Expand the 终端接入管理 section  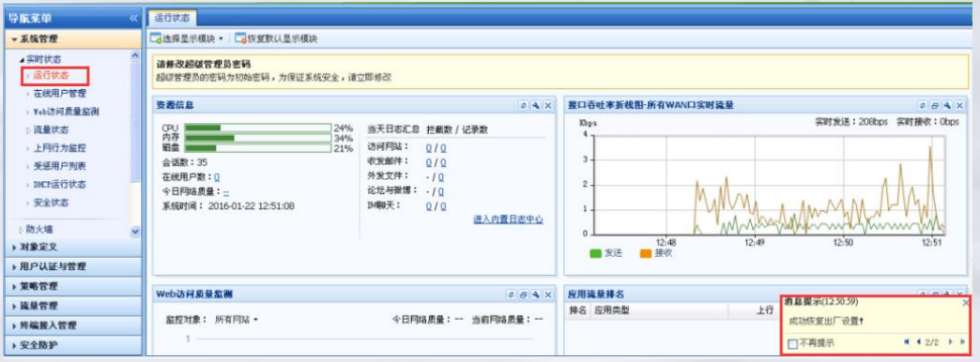pos(74,325)
